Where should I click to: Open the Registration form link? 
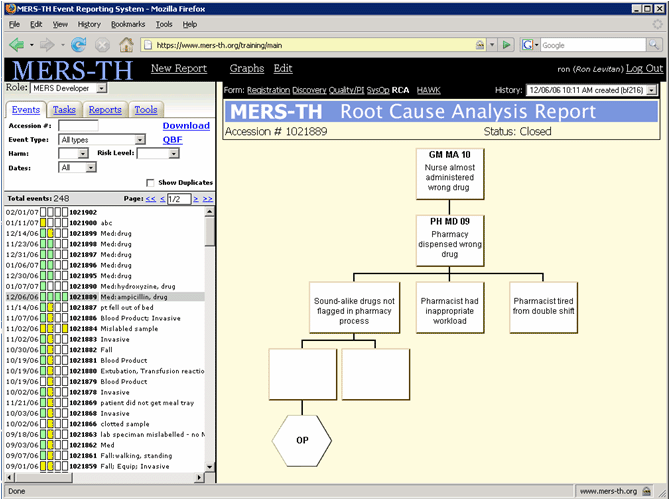[268, 90]
